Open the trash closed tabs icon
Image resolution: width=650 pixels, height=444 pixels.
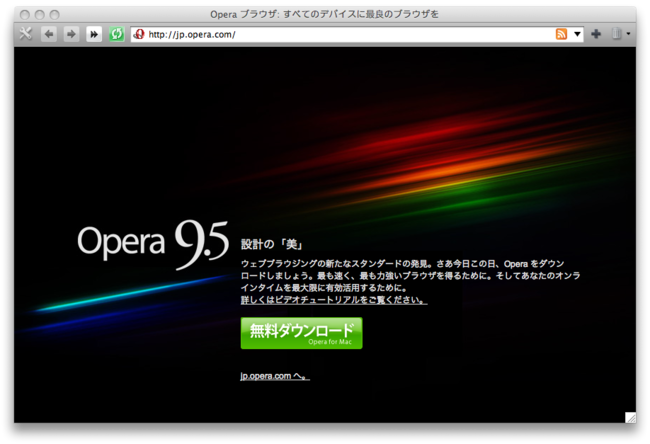(x=616, y=34)
